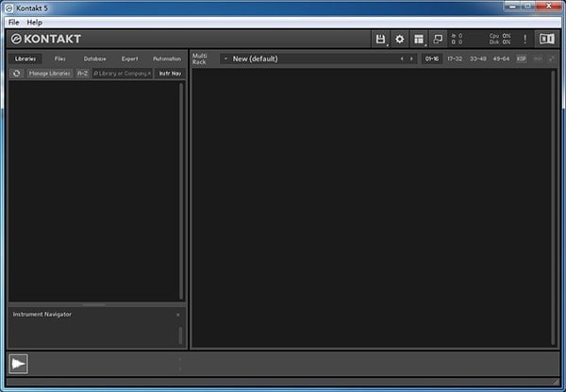Screen dimensions: 566x392
Task: Click the exclamation panic button
Action: (524, 39)
